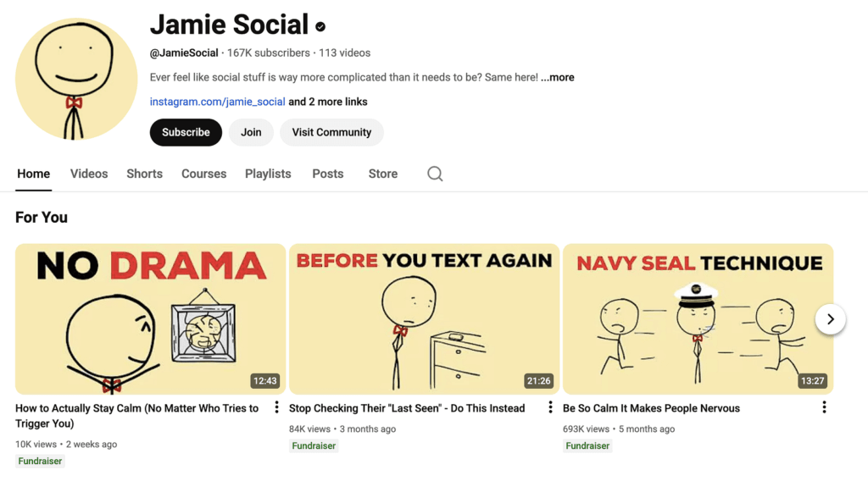Go to the Playlists tab
The image size is (868, 481).
[268, 174]
